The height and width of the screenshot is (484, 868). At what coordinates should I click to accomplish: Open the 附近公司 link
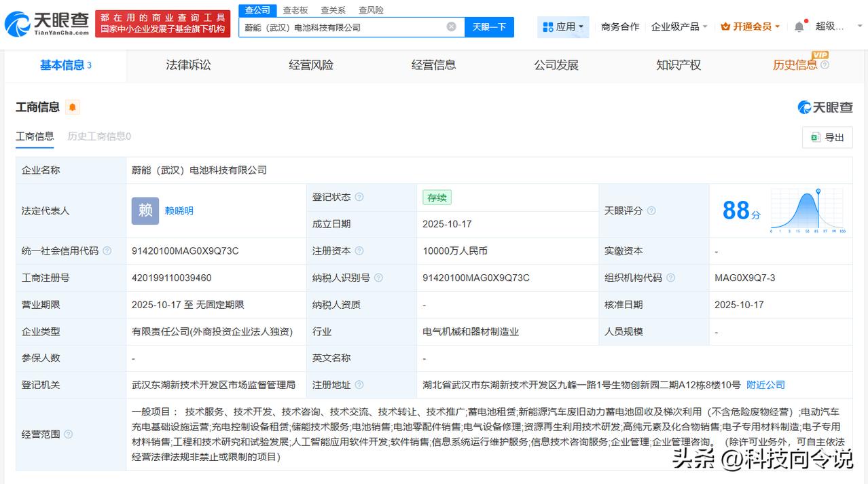coord(765,384)
